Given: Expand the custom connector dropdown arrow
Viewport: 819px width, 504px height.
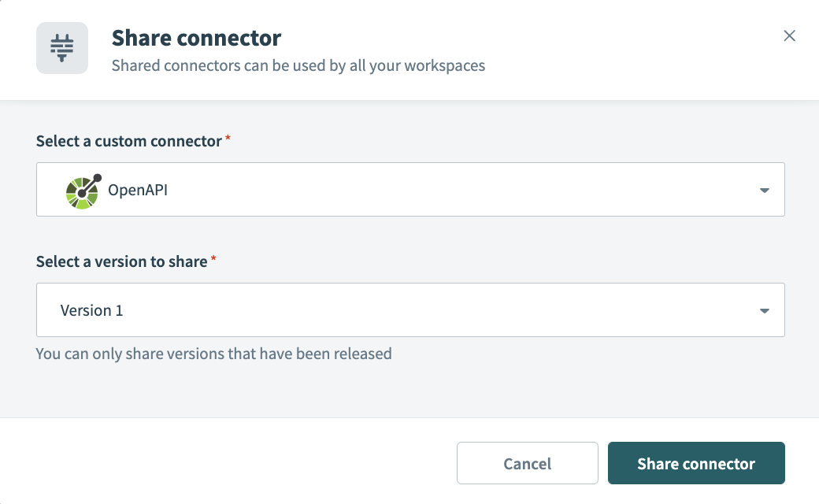Looking at the screenshot, I should click(x=764, y=190).
